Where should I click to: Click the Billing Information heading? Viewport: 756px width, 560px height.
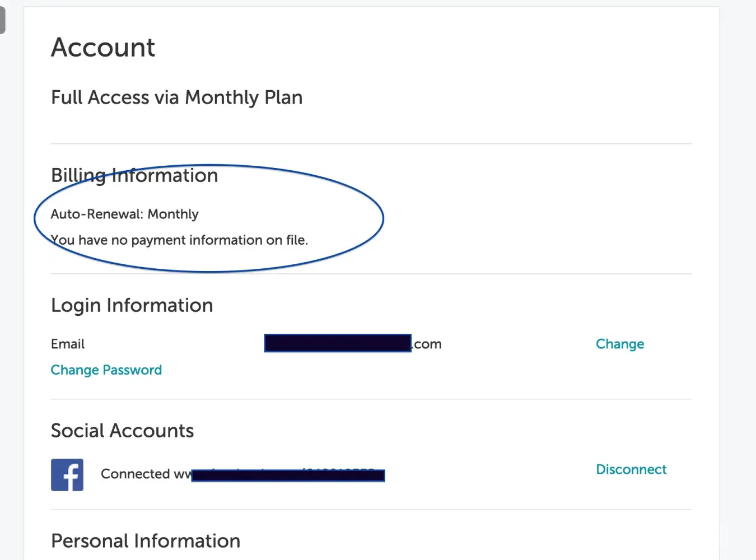[x=134, y=175]
